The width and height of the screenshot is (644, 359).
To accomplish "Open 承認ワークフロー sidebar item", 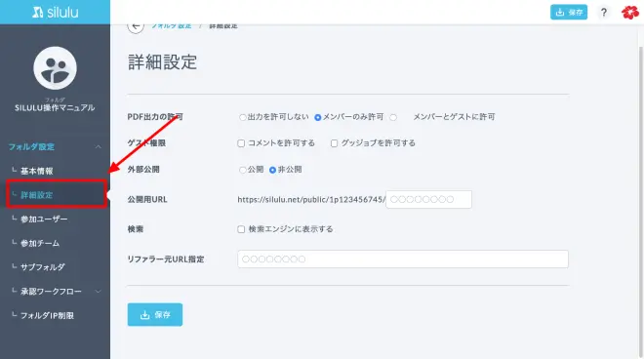I will pos(51,292).
